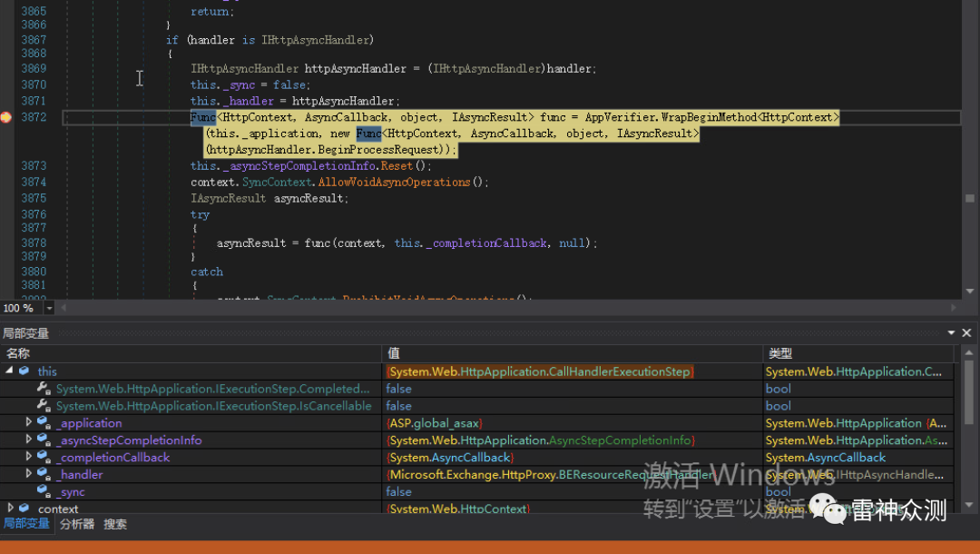
Task: Select the {ASP.global_asax} value cell
Action: (x=572, y=422)
